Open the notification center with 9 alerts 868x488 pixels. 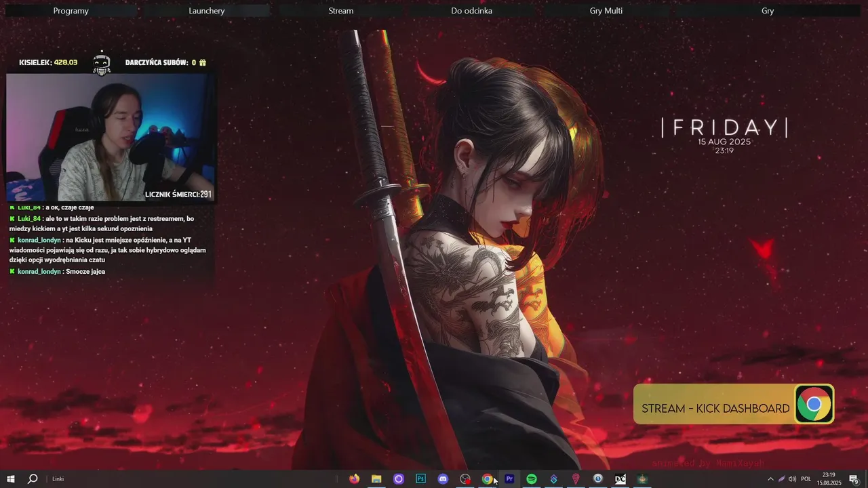pos(854,479)
